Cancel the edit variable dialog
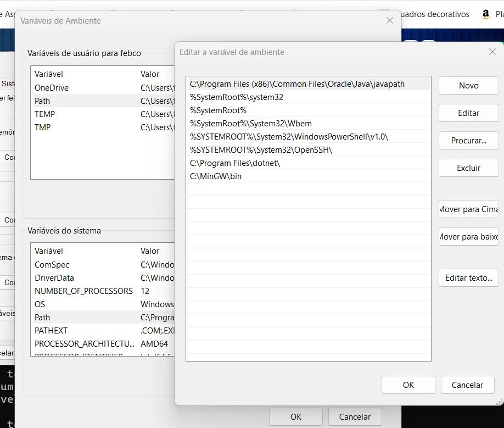Screen dimensions: 504x428 [467, 385]
